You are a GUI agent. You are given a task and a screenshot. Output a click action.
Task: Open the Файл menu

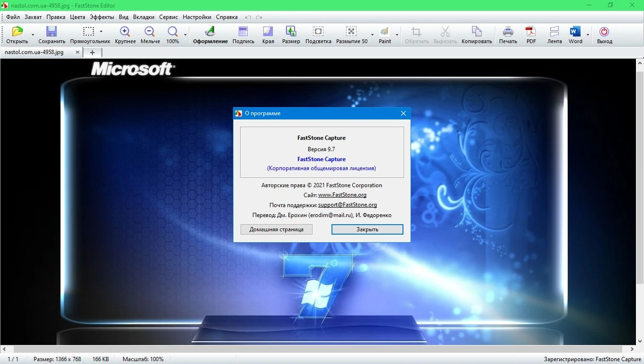point(13,17)
